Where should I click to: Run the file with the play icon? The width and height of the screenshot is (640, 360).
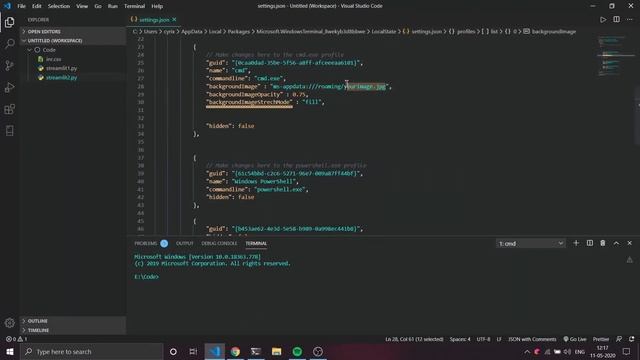point(603,20)
